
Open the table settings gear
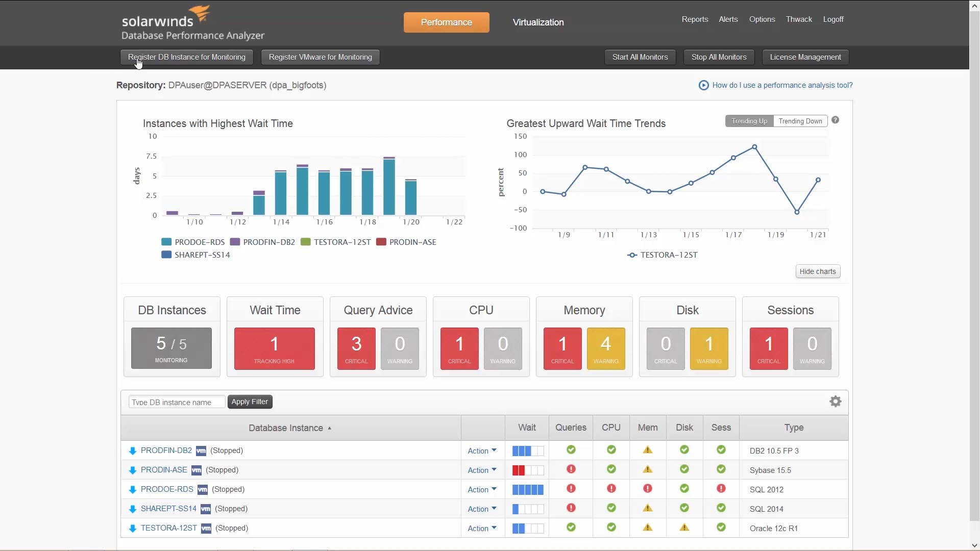coord(835,402)
